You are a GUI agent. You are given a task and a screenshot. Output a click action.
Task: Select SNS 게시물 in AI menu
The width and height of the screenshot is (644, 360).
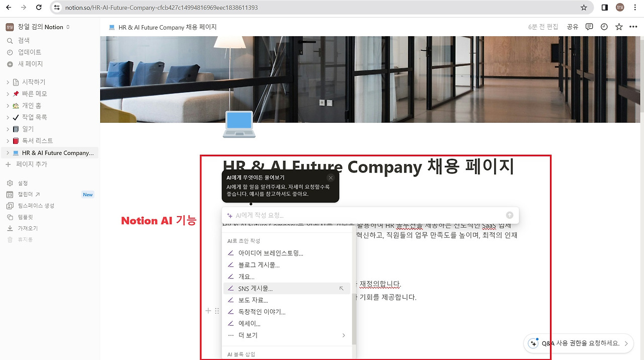(x=287, y=289)
